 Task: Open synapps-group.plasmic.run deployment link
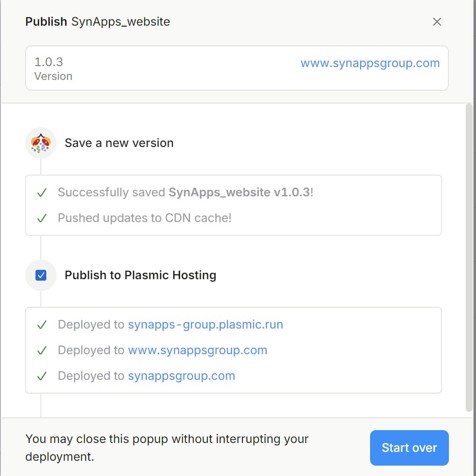tap(205, 325)
